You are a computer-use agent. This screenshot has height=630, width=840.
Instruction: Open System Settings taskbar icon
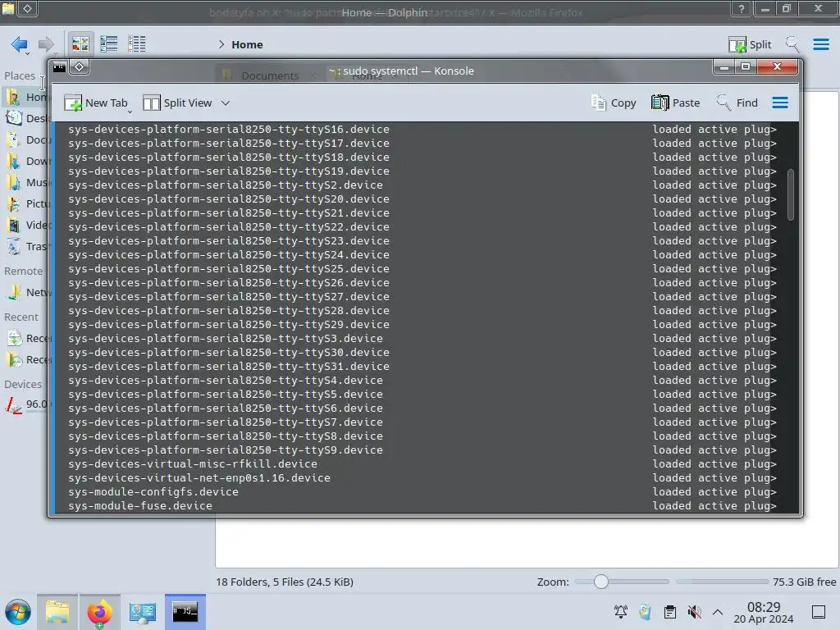click(x=142, y=612)
